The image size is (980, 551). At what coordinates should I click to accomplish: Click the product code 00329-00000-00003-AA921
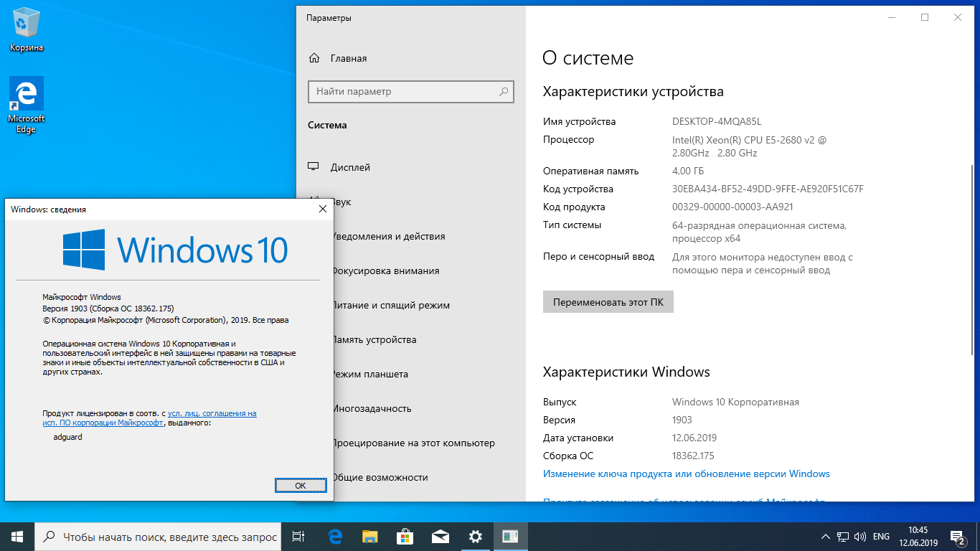732,207
